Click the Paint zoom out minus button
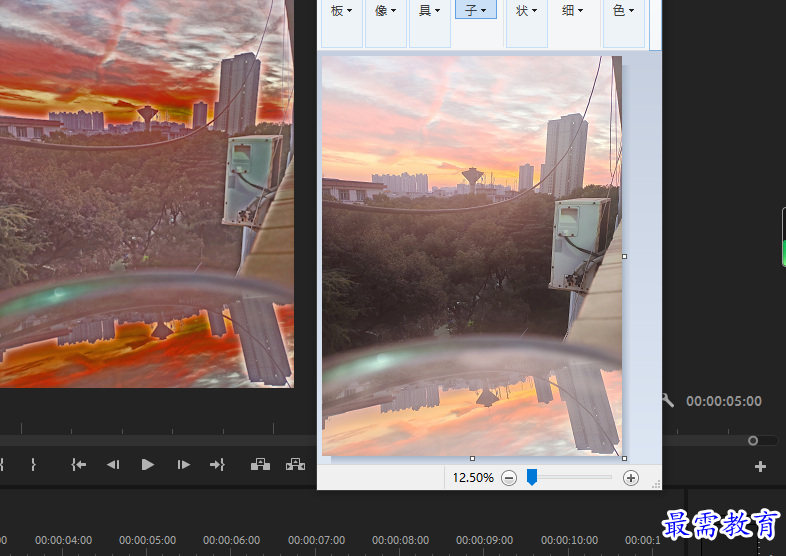 (x=509, y=478)
